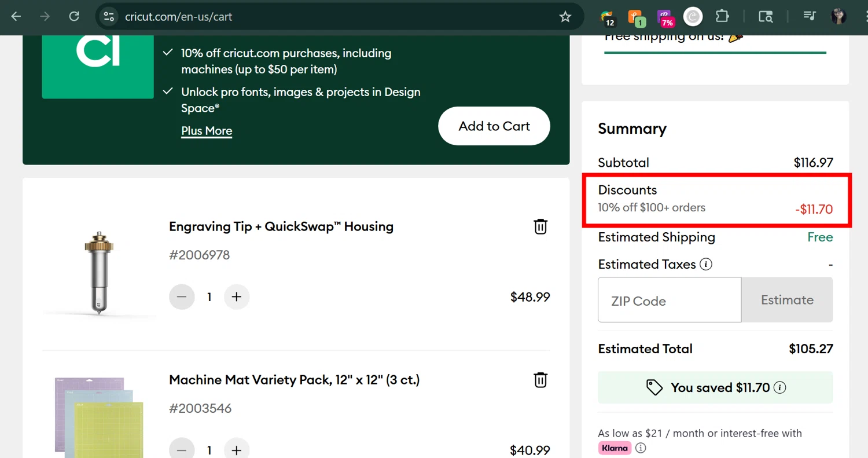Screen dimensions: 868x458
Task: Click the price tag icon in savings banner
Action: [x=654, y=387]
